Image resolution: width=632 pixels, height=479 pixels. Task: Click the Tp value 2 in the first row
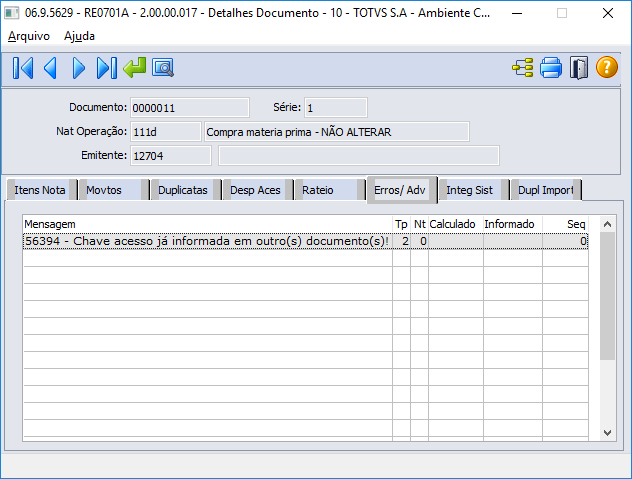[401, 241]
